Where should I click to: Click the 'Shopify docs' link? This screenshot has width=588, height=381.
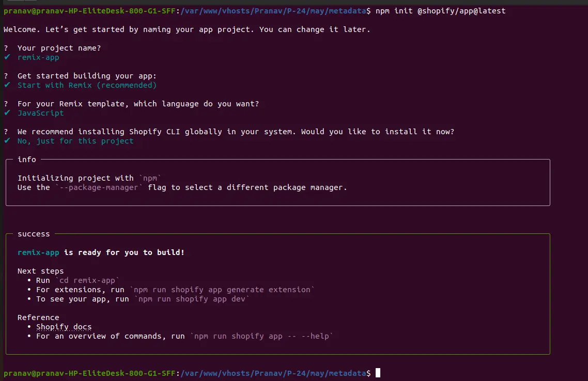(64, 327)
